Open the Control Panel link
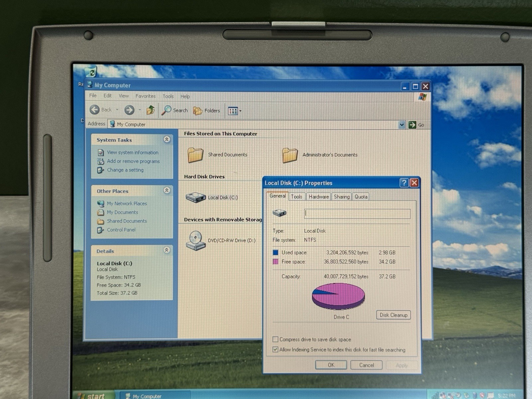The image size is (532, 399). tap(121, 230)
